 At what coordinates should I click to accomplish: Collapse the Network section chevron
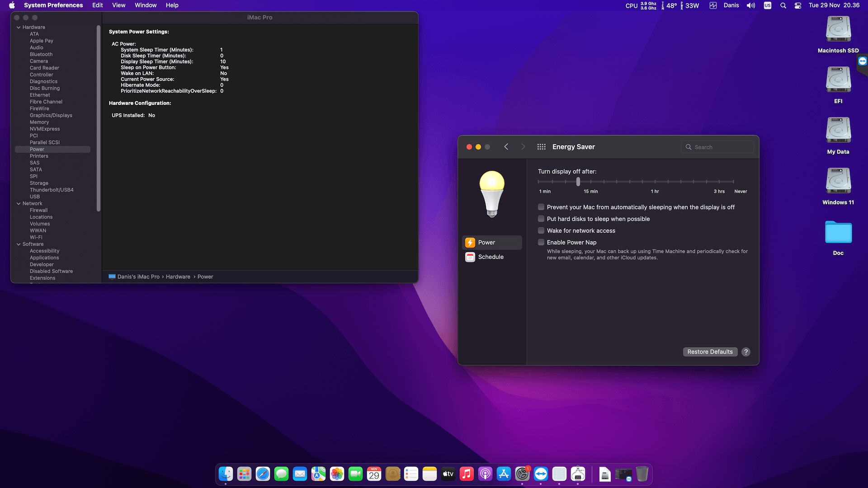pyautogui.click(x=19, y=204)
